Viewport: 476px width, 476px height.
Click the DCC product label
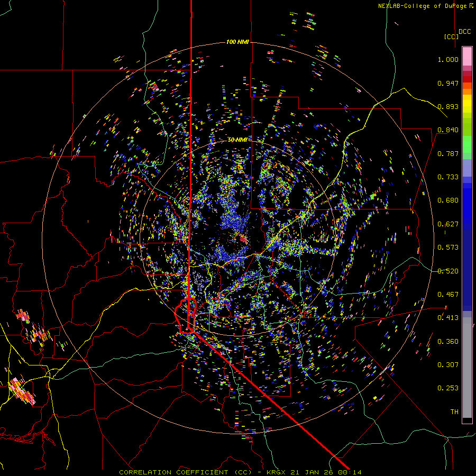click(465, 32)
